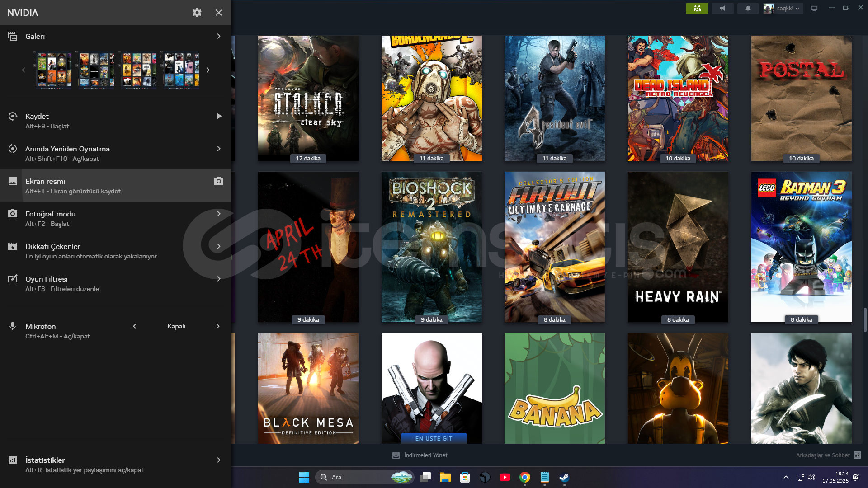The image size is (868, 488).
Task: Open YouTube app on taskbar
Action: (505, 477)
